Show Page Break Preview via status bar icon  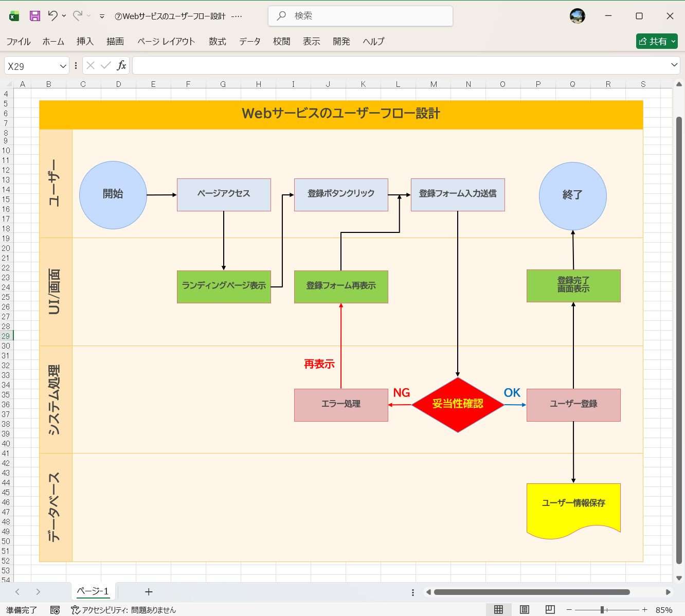click(x=550, y=610)
